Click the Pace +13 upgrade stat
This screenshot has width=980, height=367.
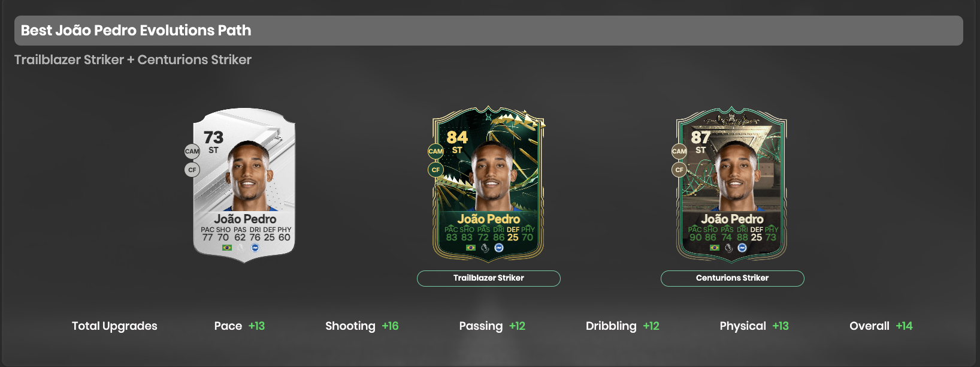click(x=240, y=326)
